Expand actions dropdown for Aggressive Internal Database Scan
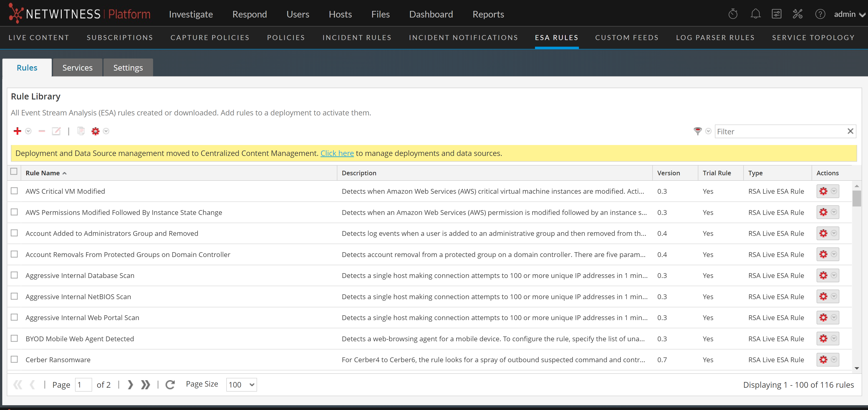Screen dimensions: 868x410 [834, 275]
